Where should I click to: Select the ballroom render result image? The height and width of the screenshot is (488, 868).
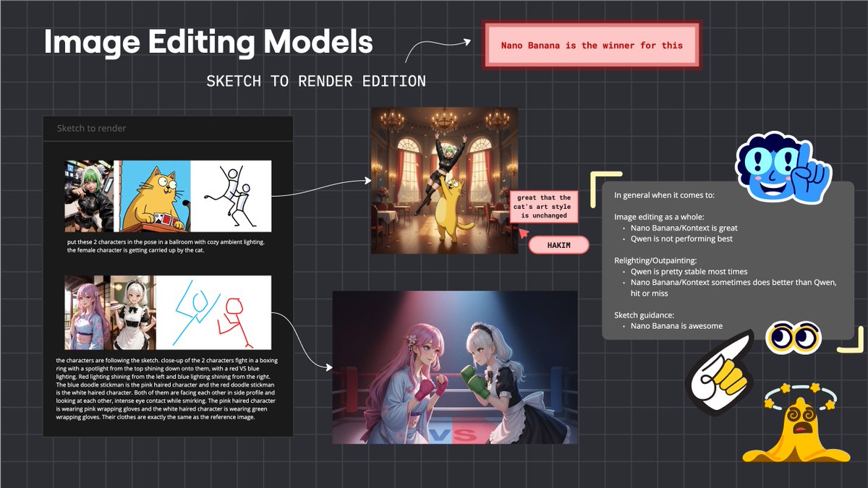pyautogui.click(x=444, y=180)
